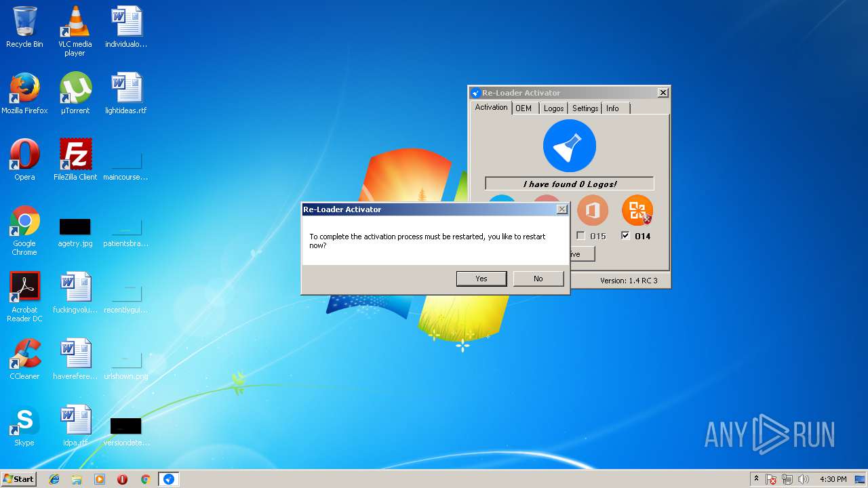
Task: Open the Recycle Bin
Action: 24,27
